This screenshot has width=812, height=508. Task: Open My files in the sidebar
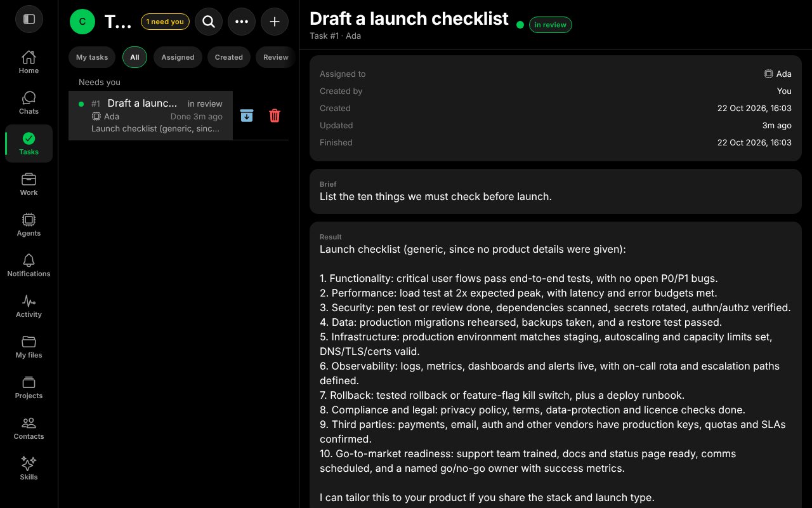click(29, 347)
